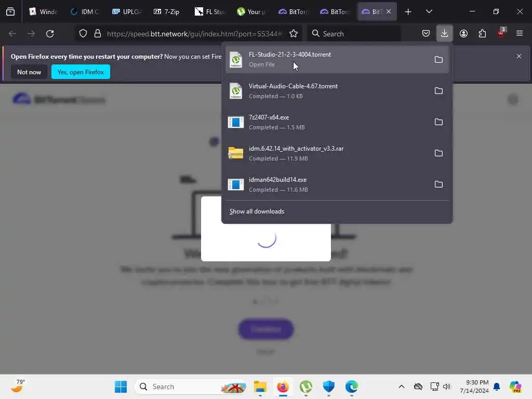Click the FL-Studio torrent file icon
Viewport: 532px width, 399px height.
(x=236, y=60)
